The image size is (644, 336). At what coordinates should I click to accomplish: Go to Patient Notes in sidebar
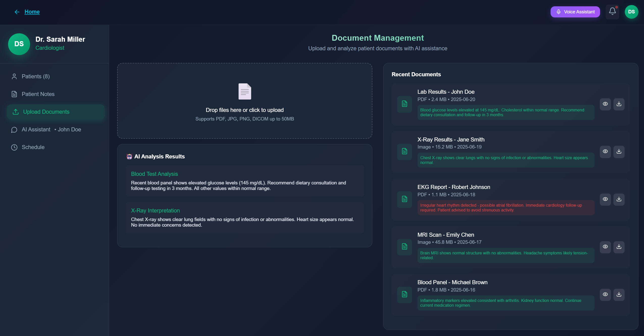click(x=38, y=94)
